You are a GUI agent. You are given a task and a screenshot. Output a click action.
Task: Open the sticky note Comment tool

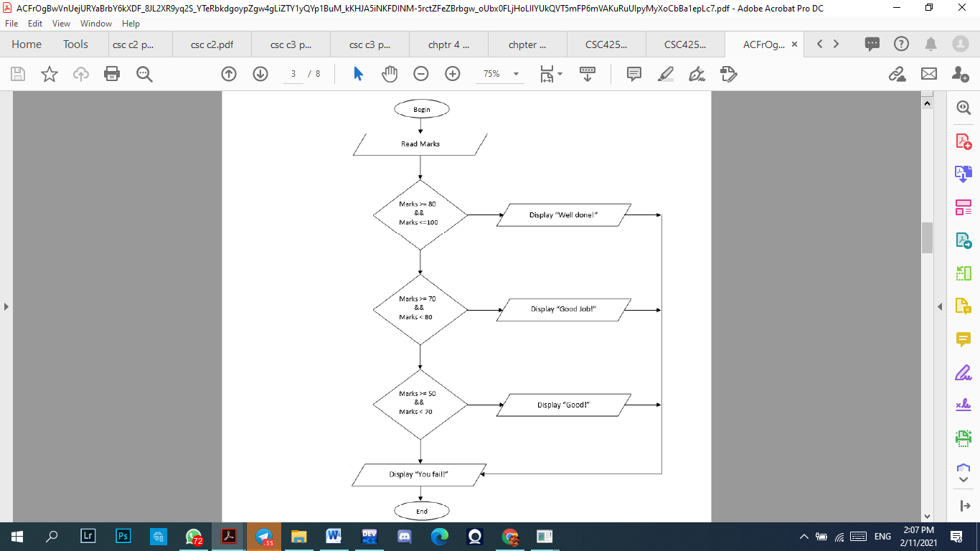(x=633, y=73)
